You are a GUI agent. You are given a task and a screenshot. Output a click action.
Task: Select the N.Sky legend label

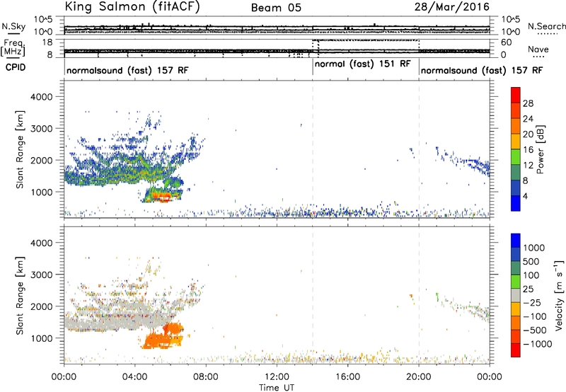pyautogui.click(x=13, y=26)
